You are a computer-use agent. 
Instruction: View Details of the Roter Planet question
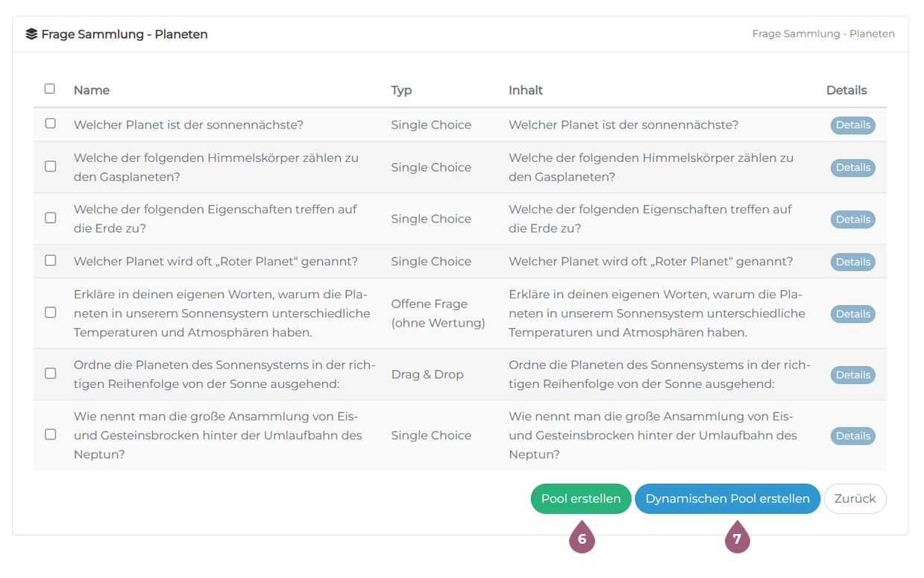[852, 262]
